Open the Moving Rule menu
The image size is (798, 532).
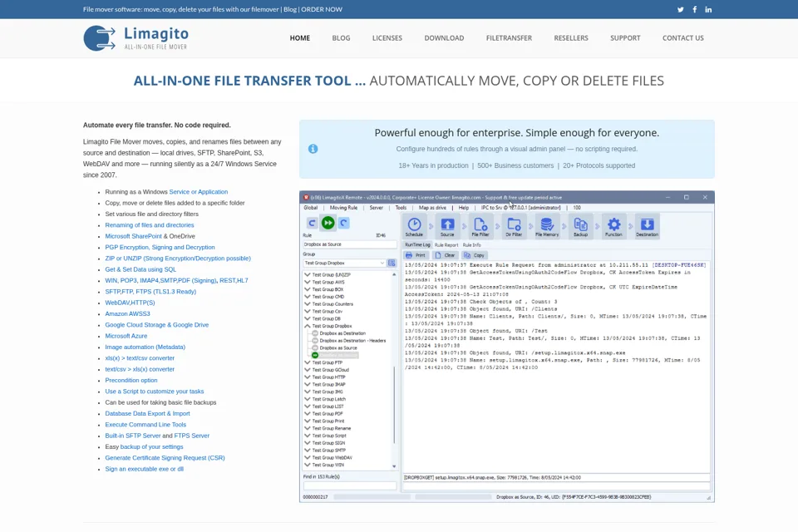click(x=343, y=208)
